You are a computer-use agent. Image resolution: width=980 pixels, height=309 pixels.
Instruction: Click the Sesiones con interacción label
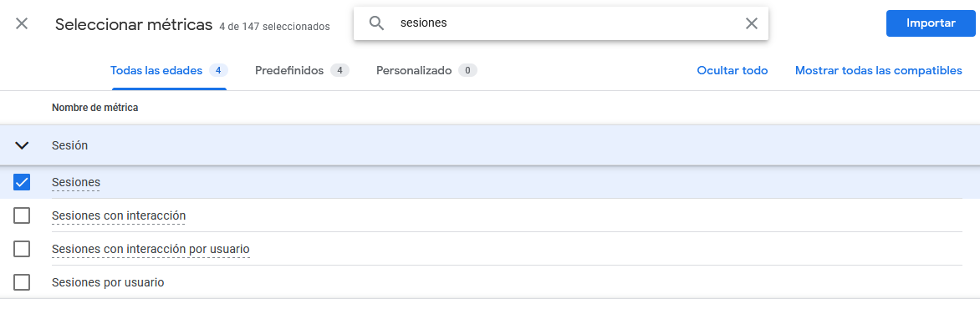coord(119,215)
